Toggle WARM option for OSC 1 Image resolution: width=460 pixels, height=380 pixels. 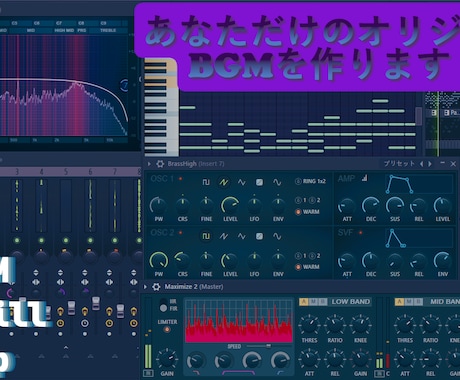click(x=307, y=212)
